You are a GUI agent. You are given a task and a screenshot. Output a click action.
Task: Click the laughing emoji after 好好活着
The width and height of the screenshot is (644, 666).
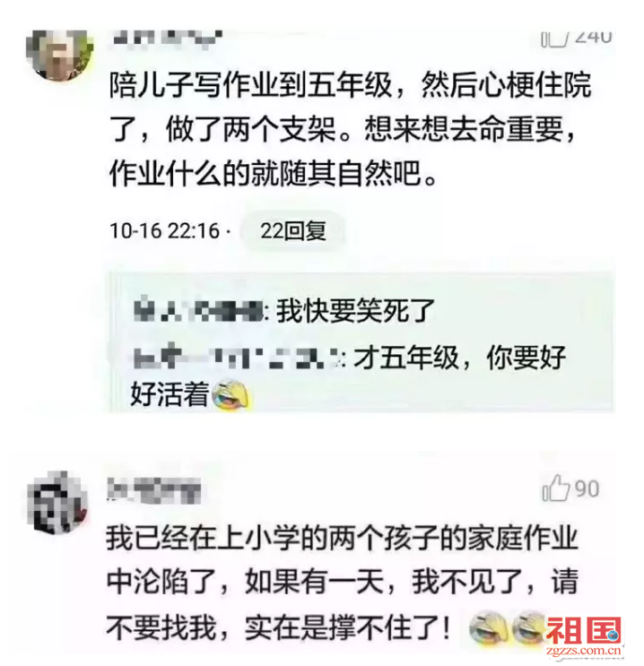230,395
